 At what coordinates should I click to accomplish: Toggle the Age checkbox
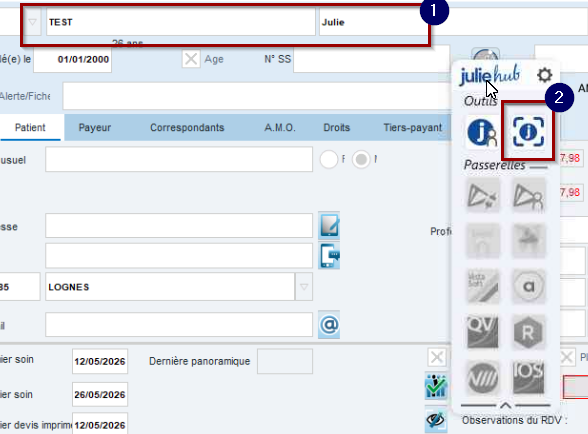(x=191, y=59)
